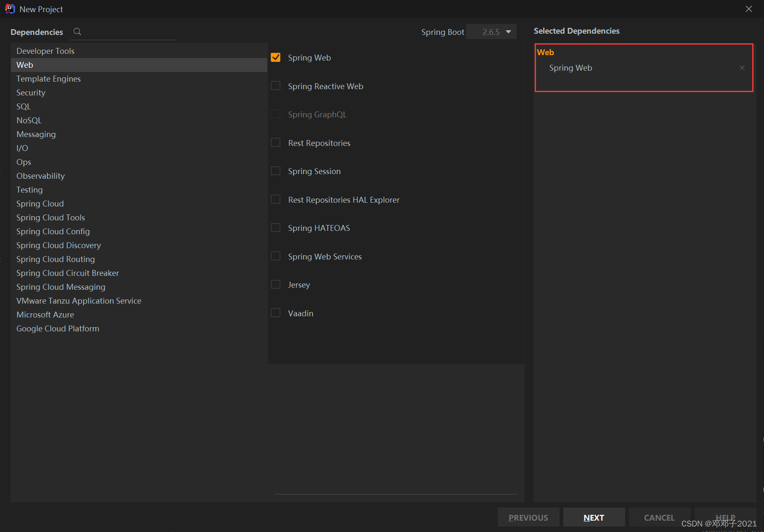Open Spring Cloud Config category
The image size is (764, 532).
(x=139, y=231)
